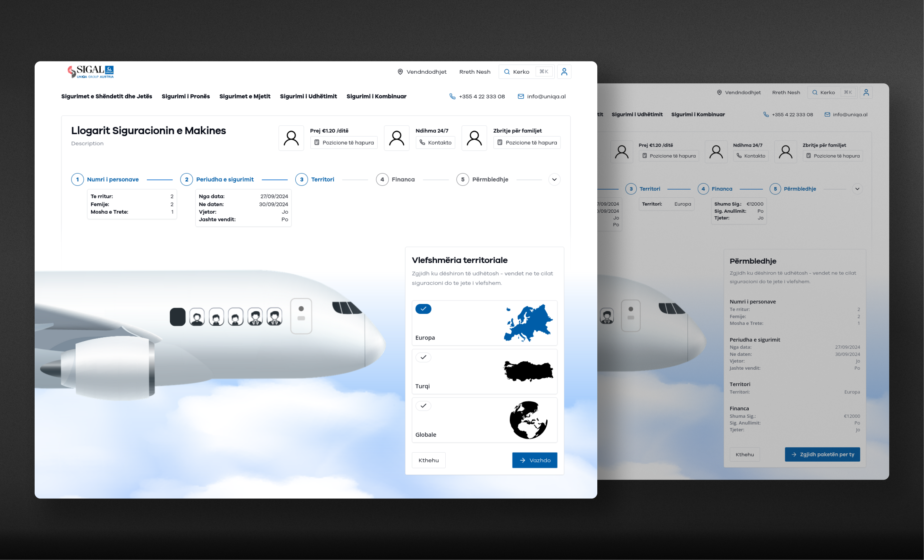Click the search/Kerko icon
This screenshot has width=924, height=560.
[x=506, y=72]
